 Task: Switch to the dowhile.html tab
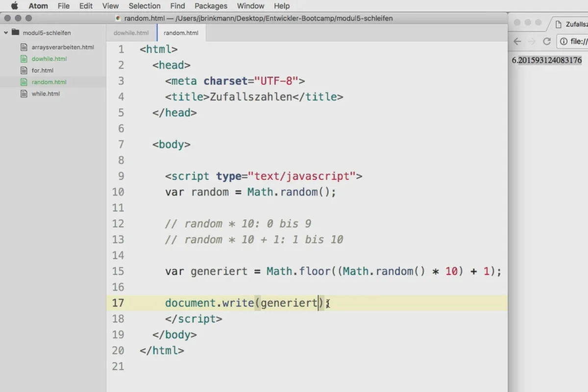point(131,33)
